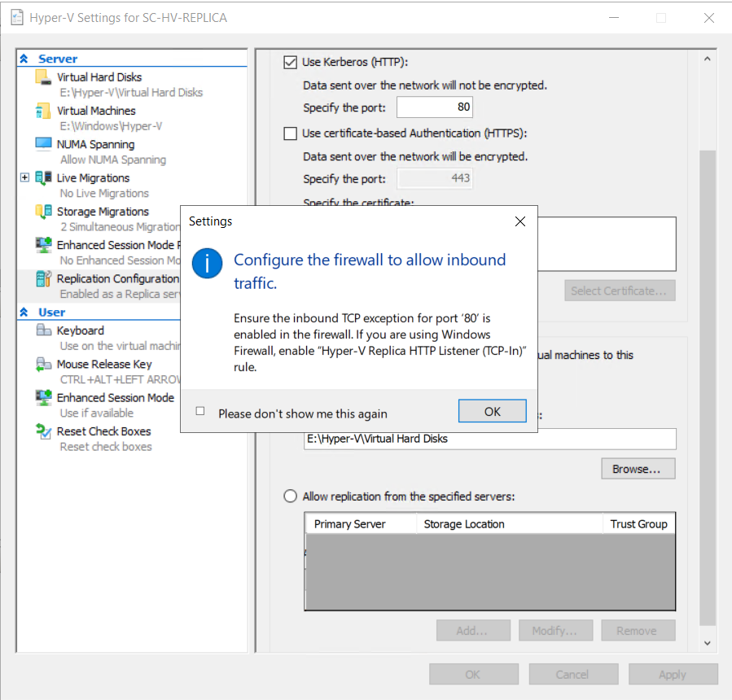
Task: Select Mouse Release Key in the tree
Action: coord(104,364)
